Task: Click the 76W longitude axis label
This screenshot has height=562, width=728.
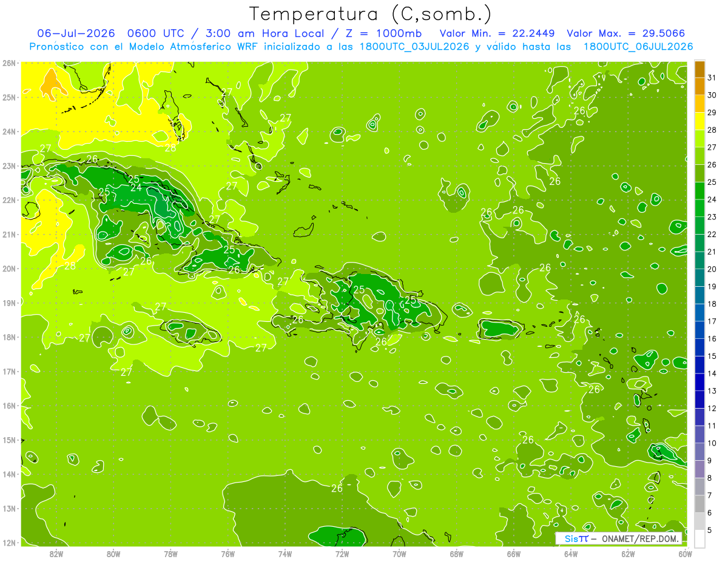Action: tap(227, 554)
